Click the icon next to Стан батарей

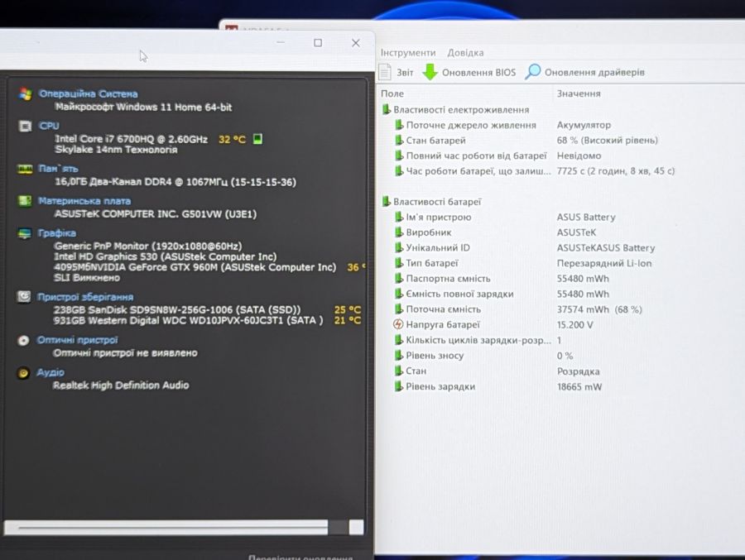point(399,140)
